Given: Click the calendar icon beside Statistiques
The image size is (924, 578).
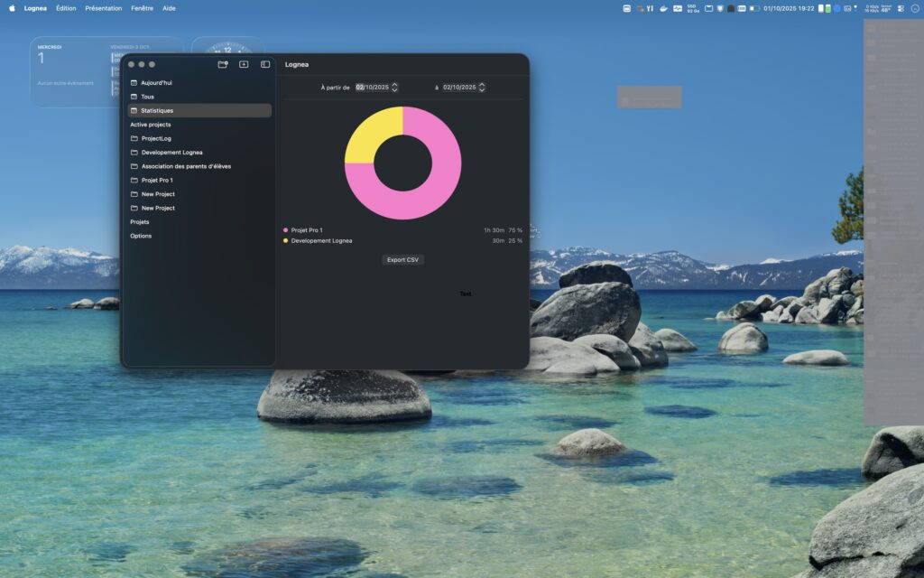Looking at the screenshot, I should tap(134, 110).
